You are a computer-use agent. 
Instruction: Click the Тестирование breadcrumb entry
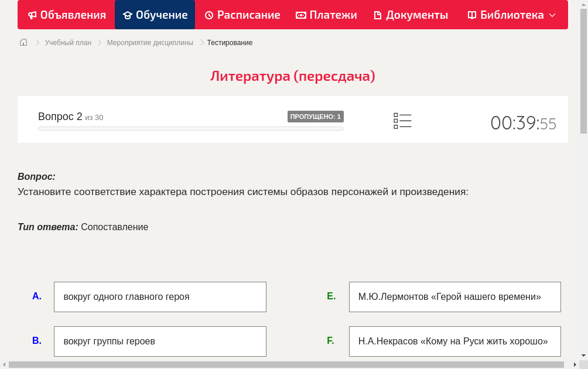229,42
